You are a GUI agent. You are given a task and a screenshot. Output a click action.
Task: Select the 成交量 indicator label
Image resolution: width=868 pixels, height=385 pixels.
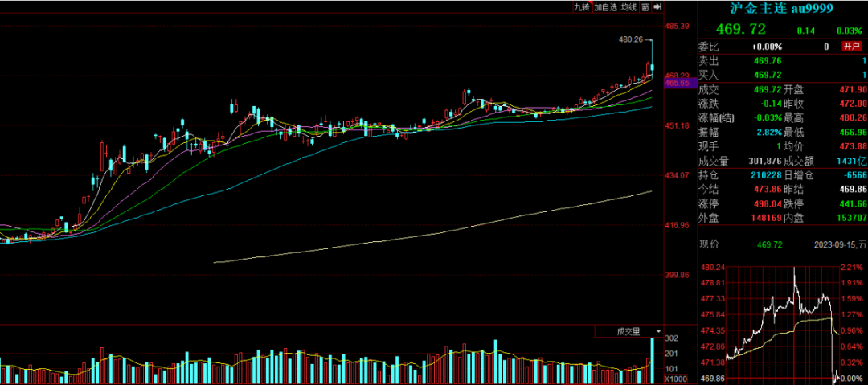point(628,331)
